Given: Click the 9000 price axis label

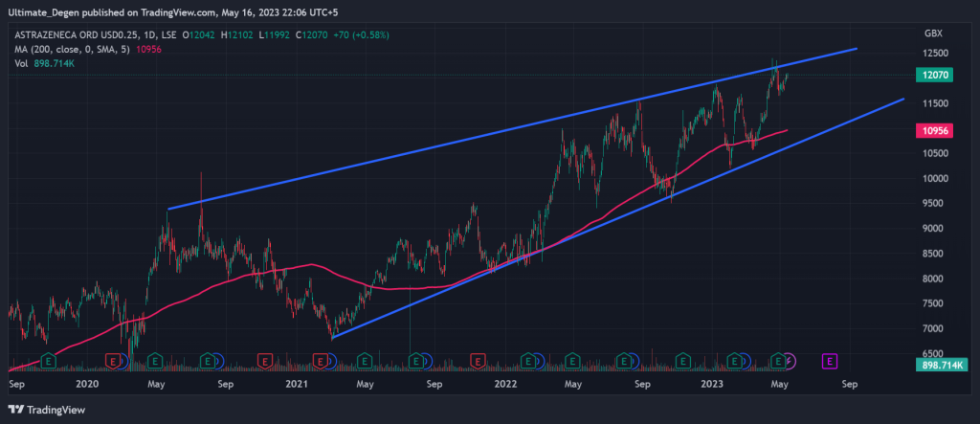Looking at the screenshot, I should [932, 228].
